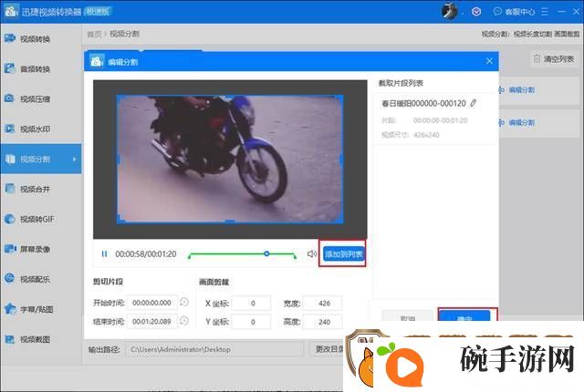Image resolution: width=584 pixels, height=392 pixels.
Task: Click the 取消 button in dialog
Action: [408, 316]
